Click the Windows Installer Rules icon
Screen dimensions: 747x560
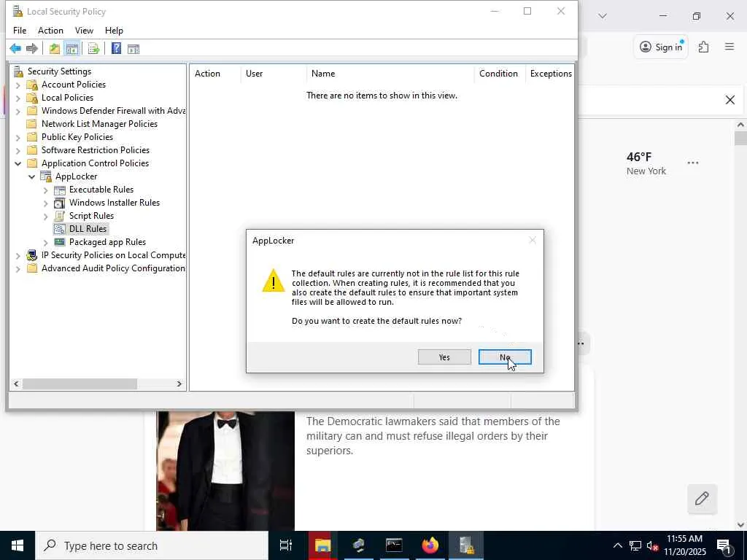click(60, 203)
